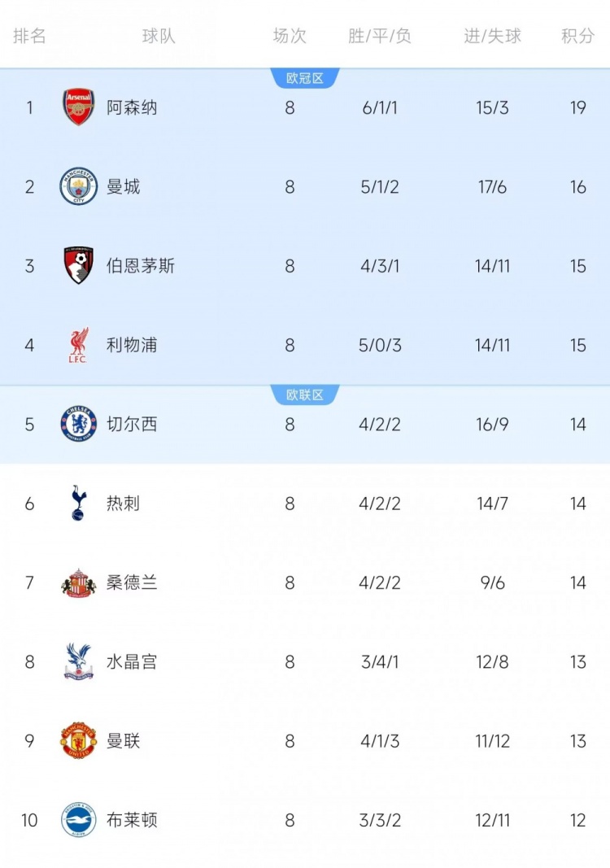610x868 pixels.
Task: Open the Manchester United crest
Action: coord(79,740)
